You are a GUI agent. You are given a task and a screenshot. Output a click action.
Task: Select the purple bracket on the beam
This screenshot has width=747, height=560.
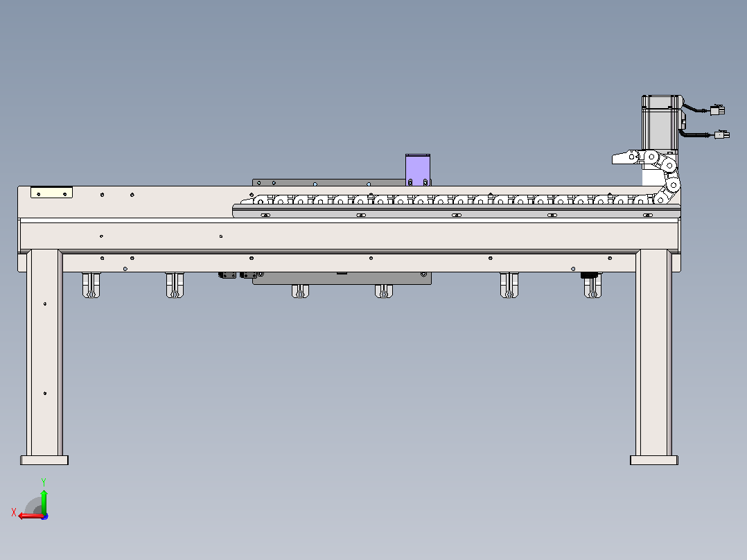click(x=418, y=170)
